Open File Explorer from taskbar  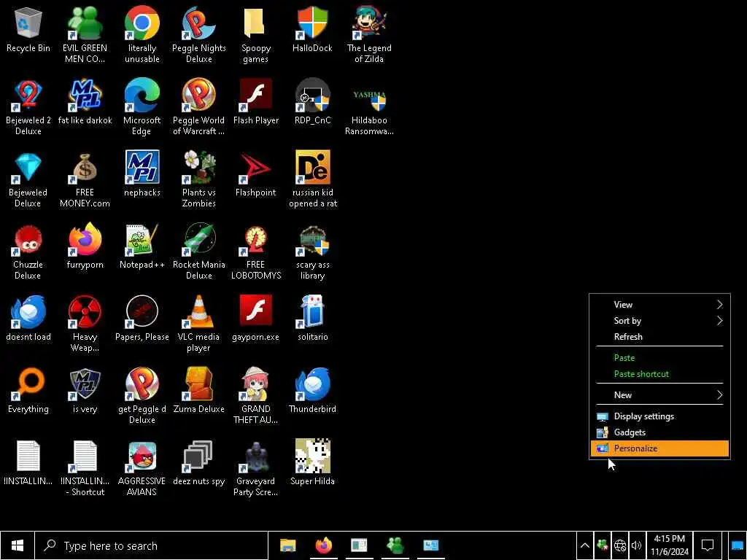tap(287, 545)
